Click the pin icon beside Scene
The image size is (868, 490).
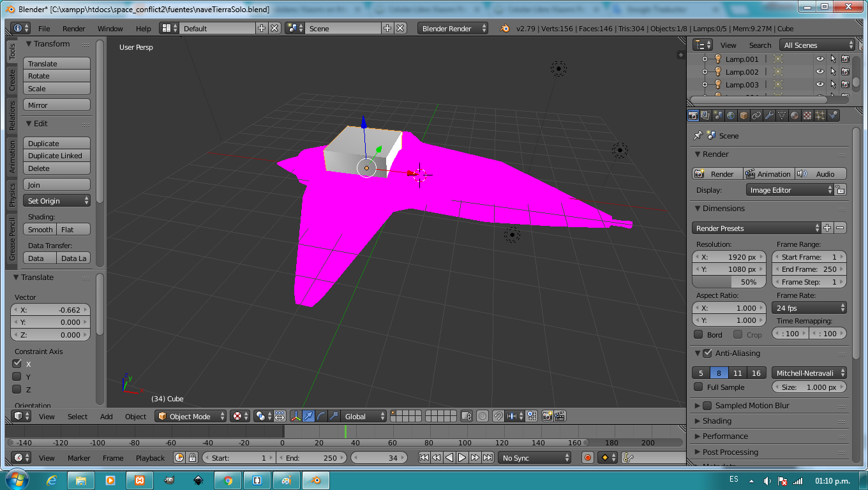tap(698, 135)
